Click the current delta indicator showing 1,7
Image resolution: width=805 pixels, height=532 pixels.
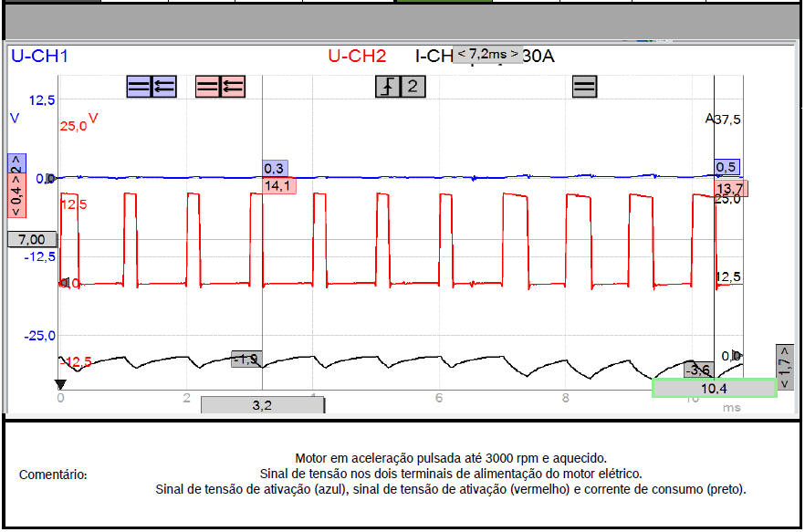coord(785,367)
